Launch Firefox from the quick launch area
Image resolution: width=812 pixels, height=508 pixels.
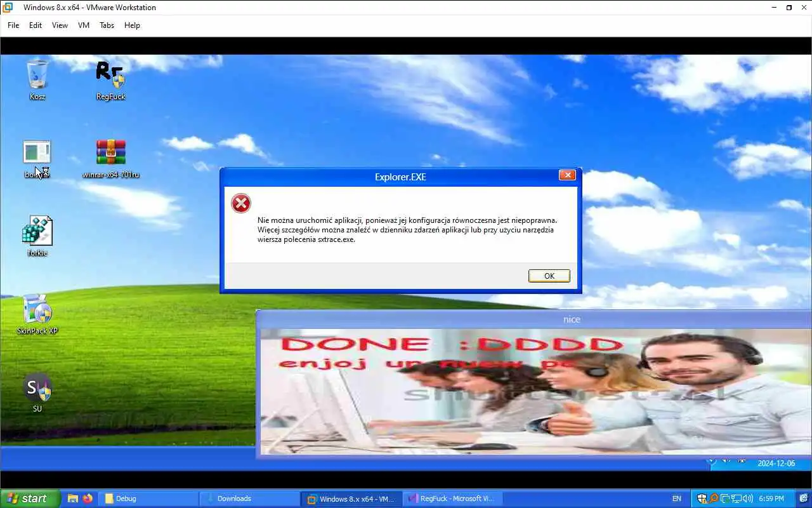(88, 498)
